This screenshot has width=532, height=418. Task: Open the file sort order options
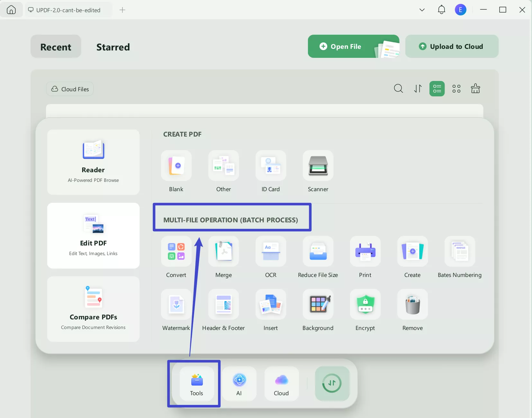pos(418,89)
